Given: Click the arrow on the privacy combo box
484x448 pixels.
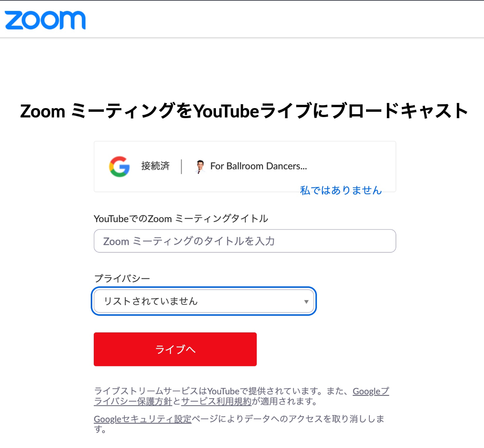Looking at the screenshot, I should click(x=306, y=301).
